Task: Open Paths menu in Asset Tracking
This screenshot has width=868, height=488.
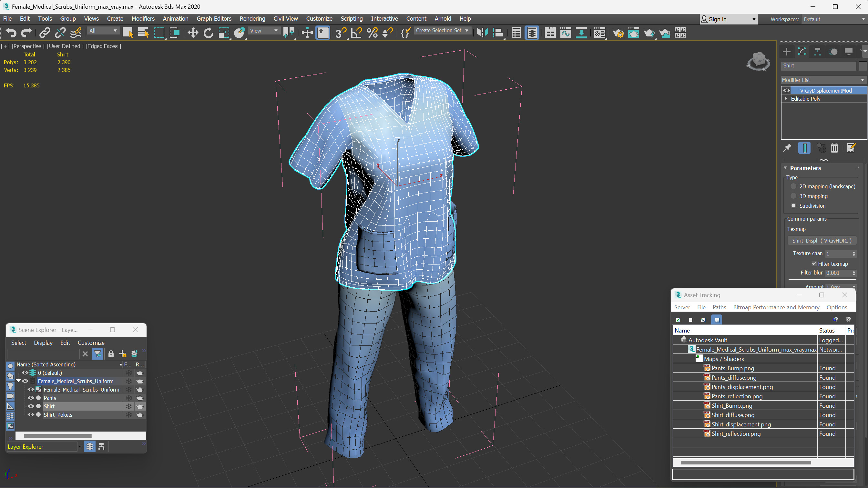Action: (719, 307)
